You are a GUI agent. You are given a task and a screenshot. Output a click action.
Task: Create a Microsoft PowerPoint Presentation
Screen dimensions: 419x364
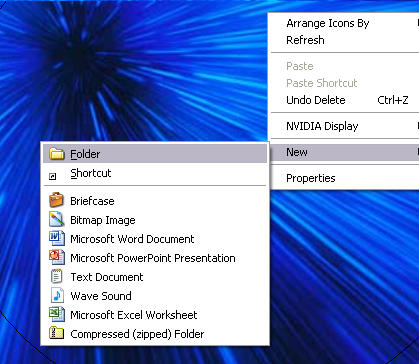155,258
